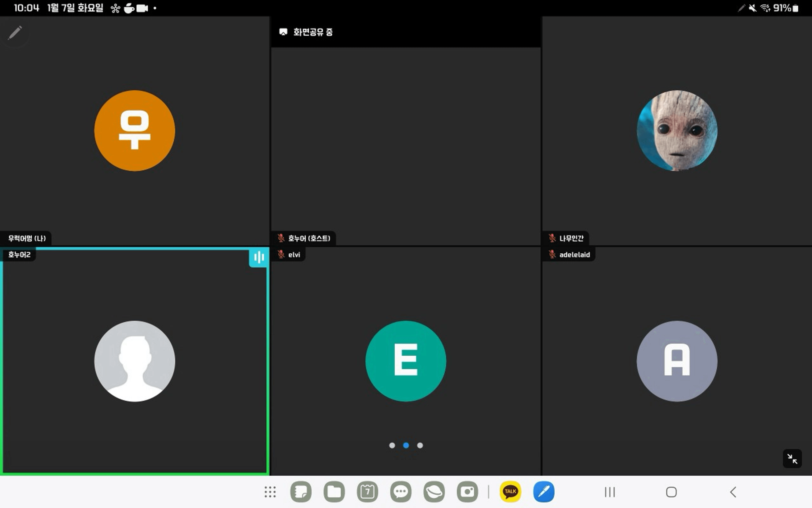Tap the Wi-Fi status icon

765,8
